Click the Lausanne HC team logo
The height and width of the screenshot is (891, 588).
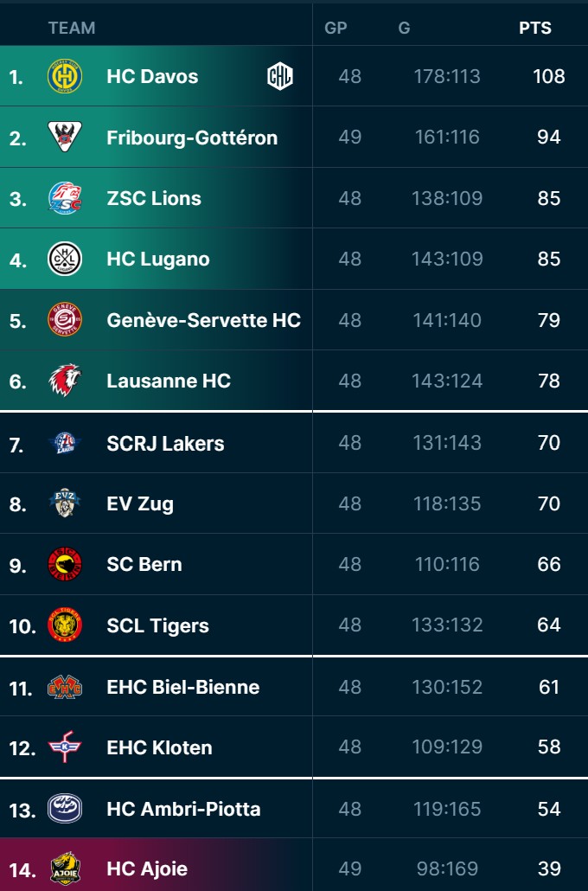click(x=65, y=381)
